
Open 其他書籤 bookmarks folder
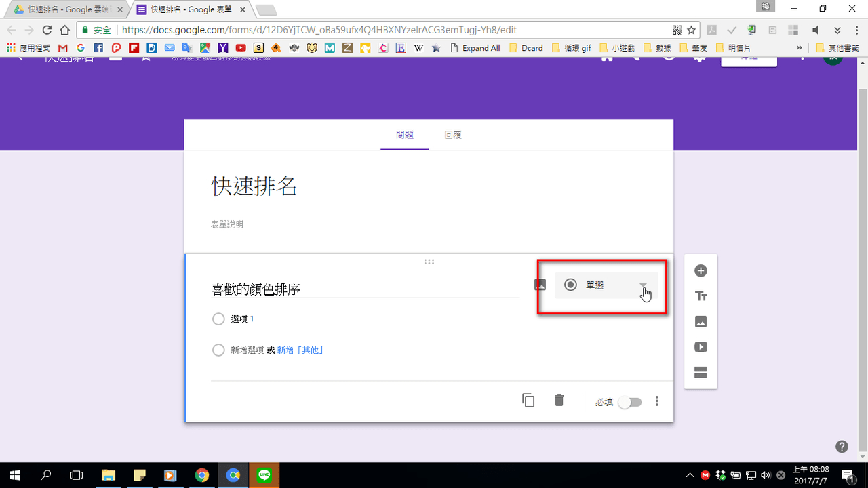[x=839, y=48]
